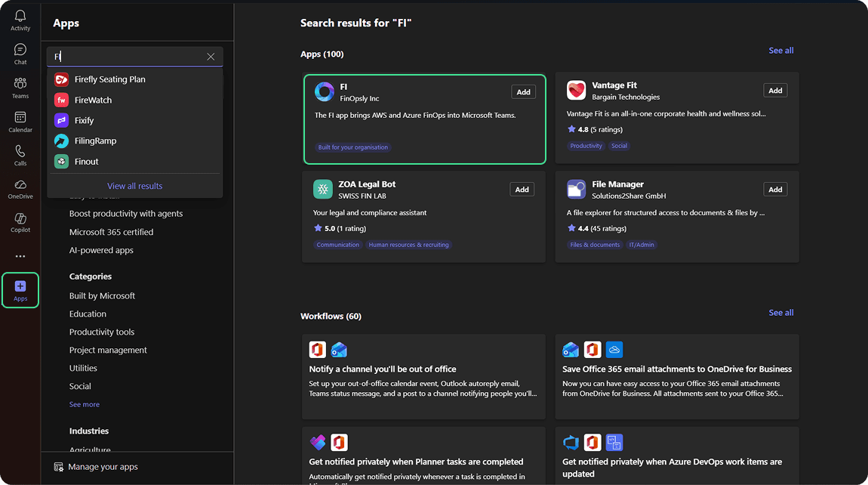
Task: Click the Firefly Seating Plan icon
Action: pyautogui.click(x=61, y=79)
